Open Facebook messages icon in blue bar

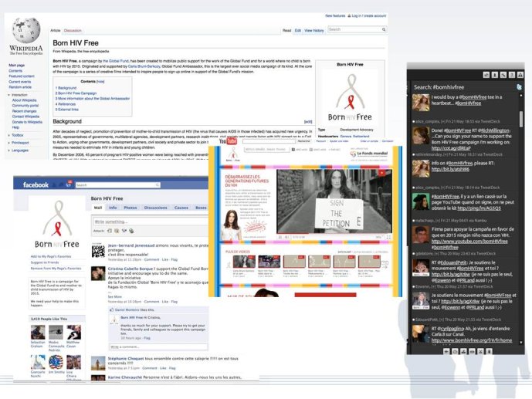[62, 184]
